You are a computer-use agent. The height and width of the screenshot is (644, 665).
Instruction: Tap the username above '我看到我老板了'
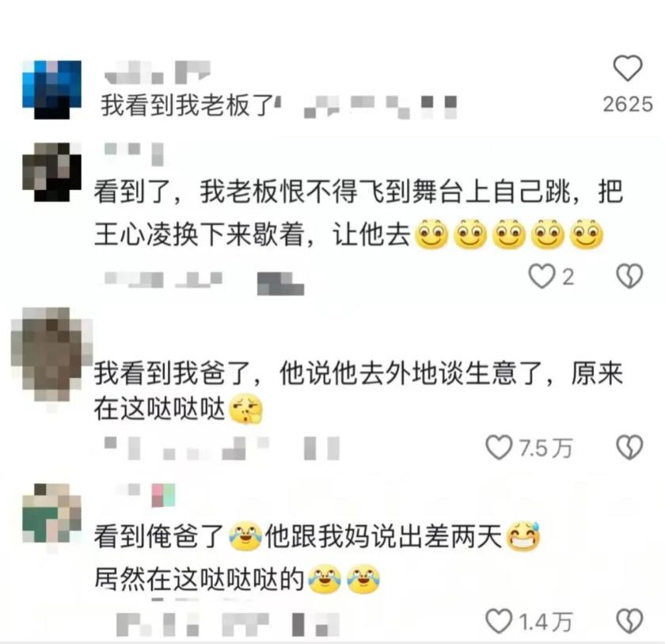[158, 72]
